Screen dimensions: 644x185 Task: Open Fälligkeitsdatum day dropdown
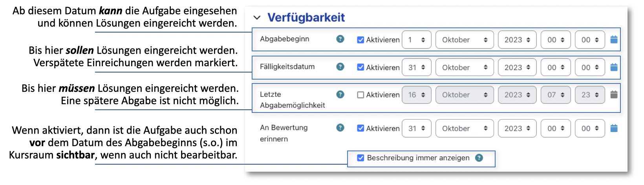click(x=416, y=67)
